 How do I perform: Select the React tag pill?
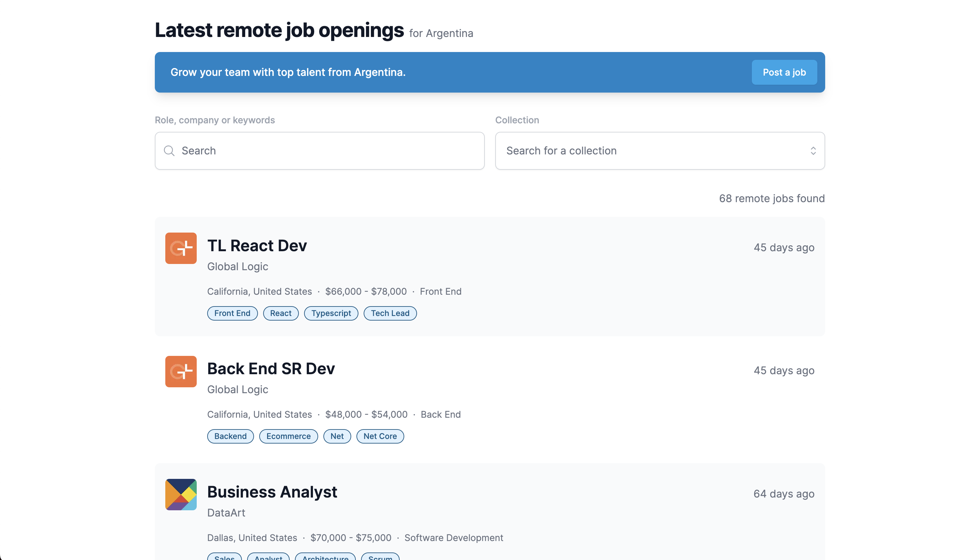(x=281, y=313)
